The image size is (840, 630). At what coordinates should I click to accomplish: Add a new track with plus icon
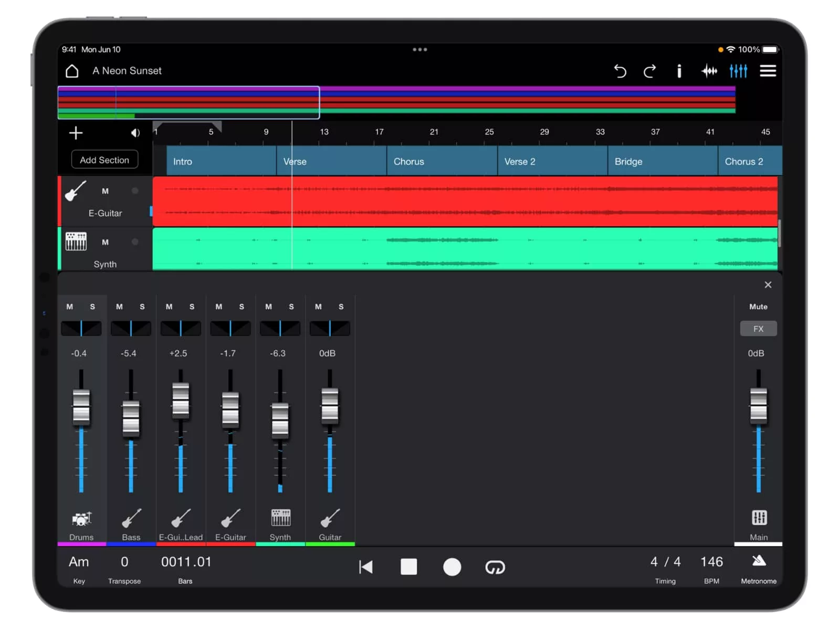click(76, 133)
